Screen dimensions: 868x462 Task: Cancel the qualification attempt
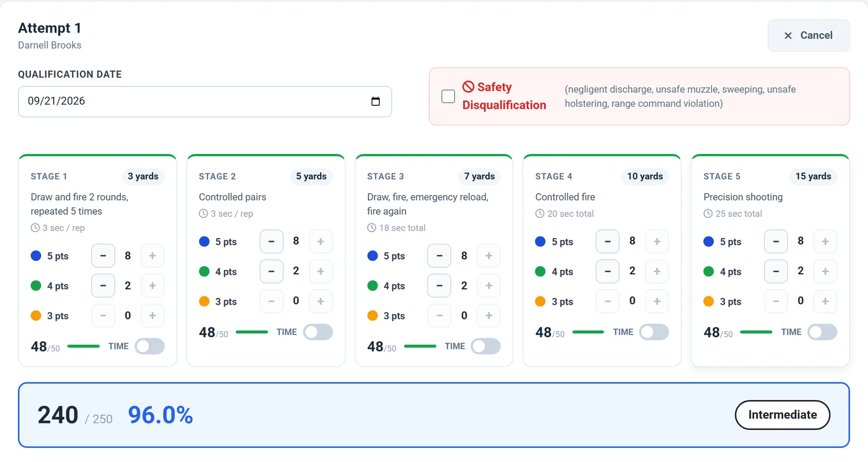coord(808,35)
